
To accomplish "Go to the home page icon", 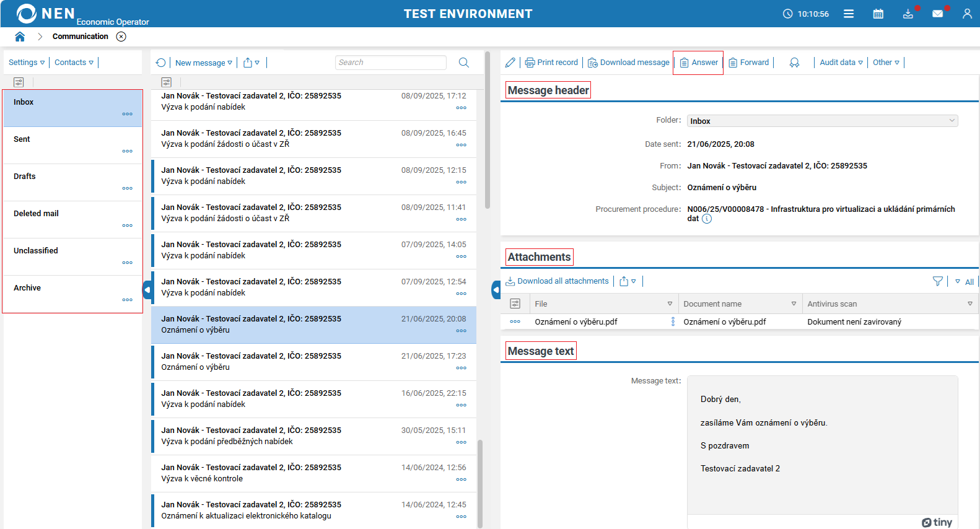I will click(x=20, y=37).
